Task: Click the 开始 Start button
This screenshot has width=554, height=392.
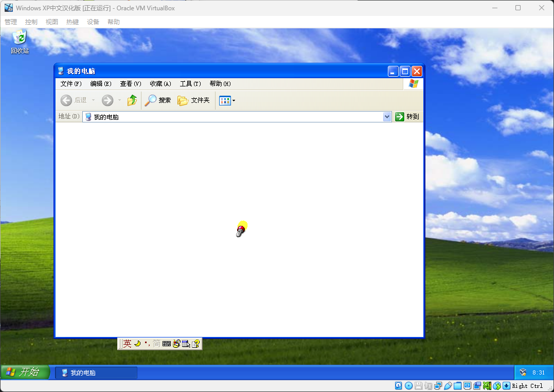Action: coord(25,372)
